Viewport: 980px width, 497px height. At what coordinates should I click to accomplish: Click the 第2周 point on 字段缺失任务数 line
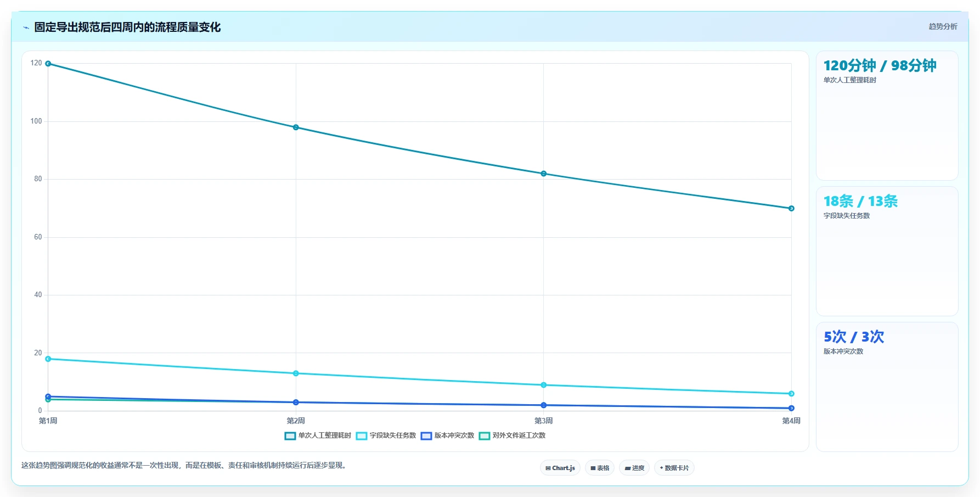(296, 373)
